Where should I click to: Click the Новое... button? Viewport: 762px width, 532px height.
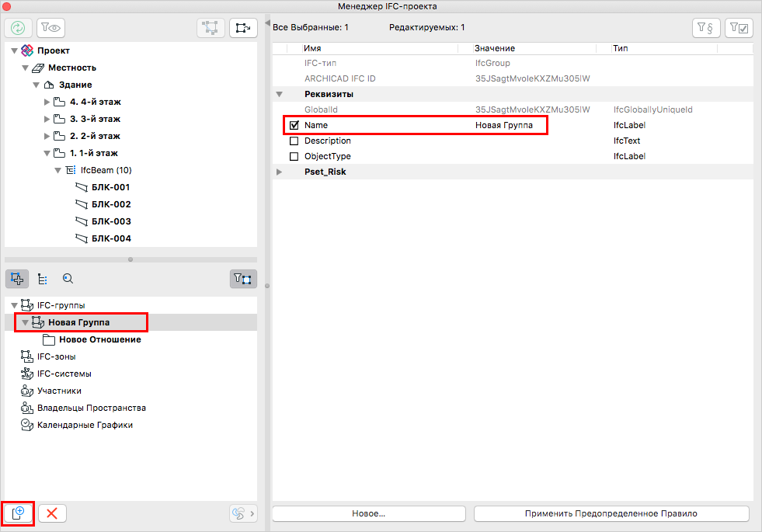(369, 513)
